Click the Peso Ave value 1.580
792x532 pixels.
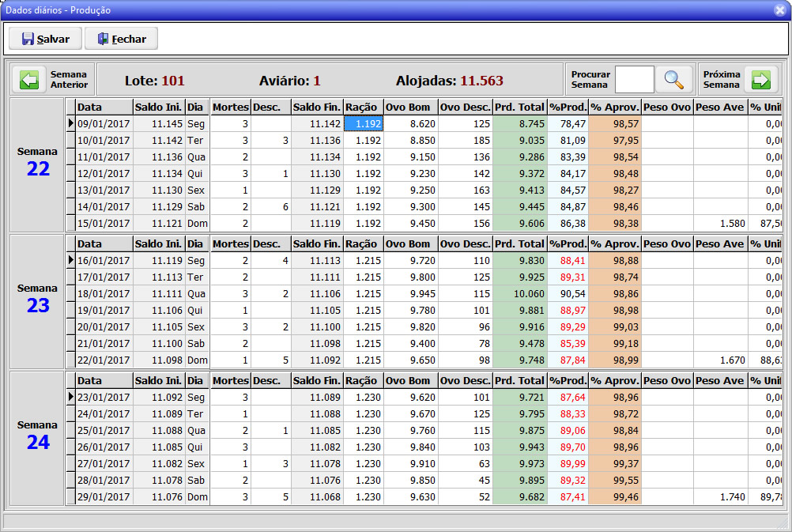pyautogui.click(x=719, y=223)
